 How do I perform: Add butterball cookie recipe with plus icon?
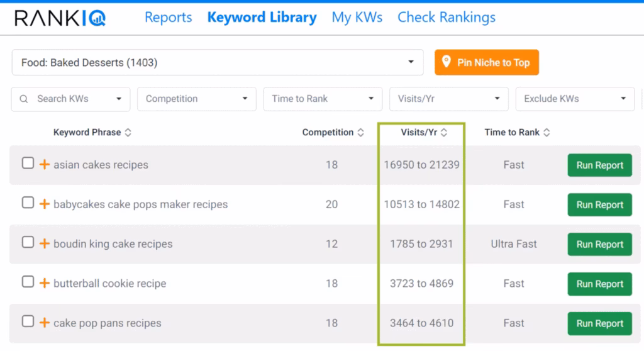tap(45, 284)
